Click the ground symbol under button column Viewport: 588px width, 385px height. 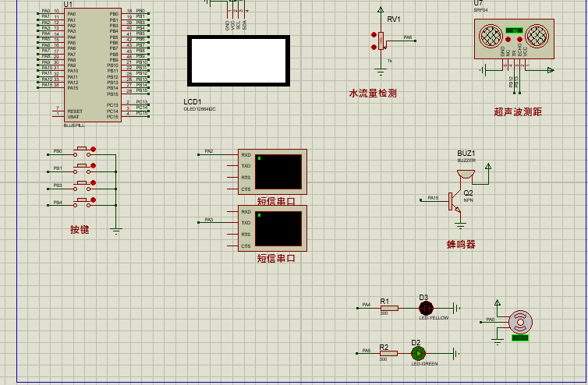coord(116,231)
